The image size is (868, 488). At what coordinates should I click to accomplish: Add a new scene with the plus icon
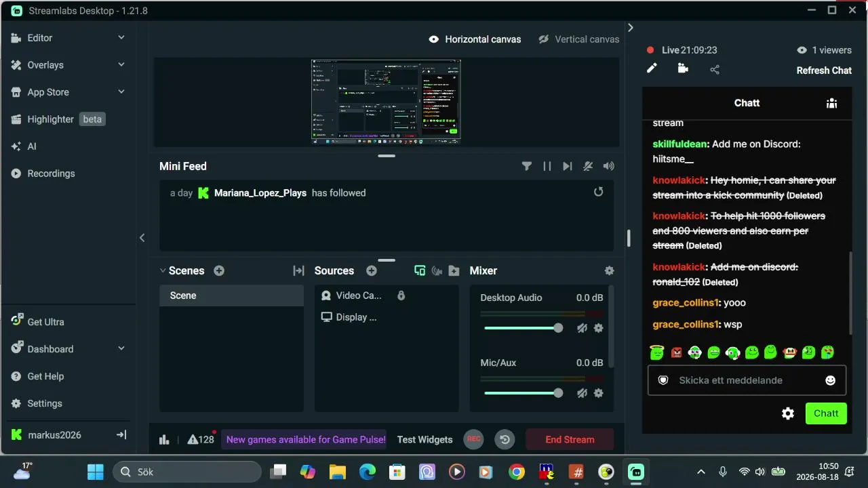tap(219, 270)
